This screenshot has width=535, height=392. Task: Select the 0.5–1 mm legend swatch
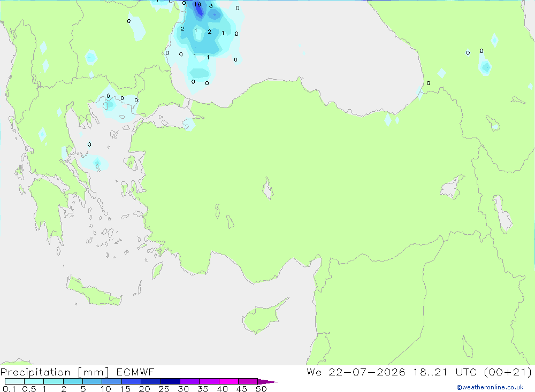(x=34, y=381)
